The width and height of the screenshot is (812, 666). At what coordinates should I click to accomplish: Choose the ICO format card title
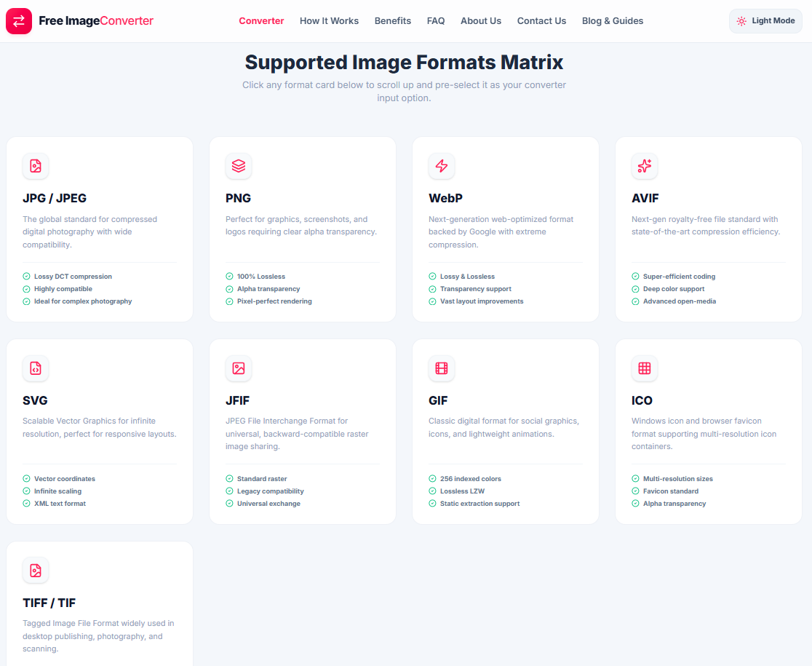coord(642,400)
